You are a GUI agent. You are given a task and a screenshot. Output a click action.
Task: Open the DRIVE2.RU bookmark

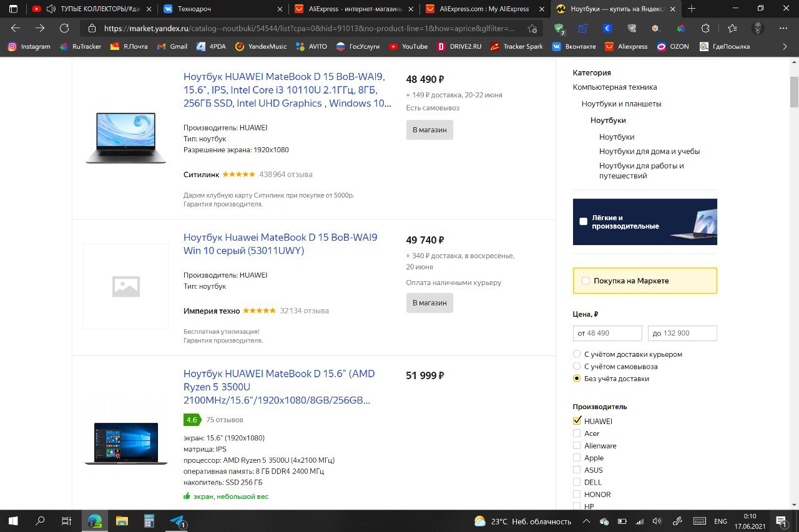[x=459, y=47]
